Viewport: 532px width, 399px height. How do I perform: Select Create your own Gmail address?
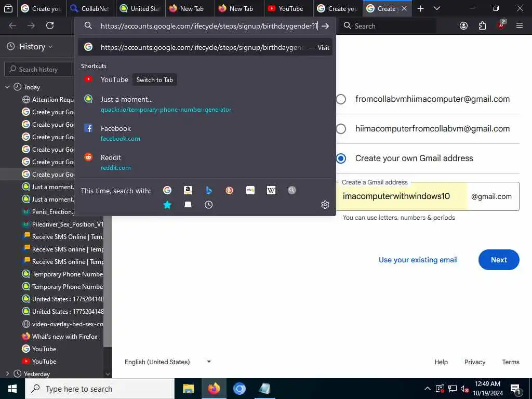(x=341, y=158)
